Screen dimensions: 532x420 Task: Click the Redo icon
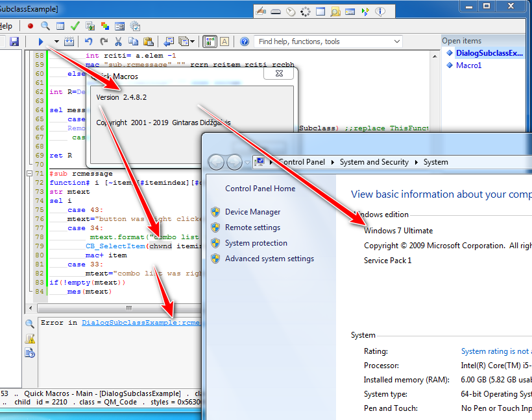(104, 41)
